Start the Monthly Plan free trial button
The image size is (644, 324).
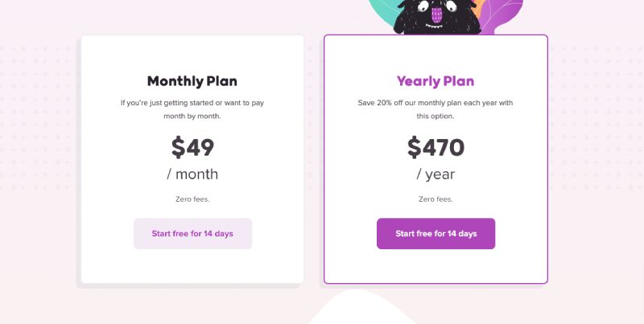tap(192, 233)
